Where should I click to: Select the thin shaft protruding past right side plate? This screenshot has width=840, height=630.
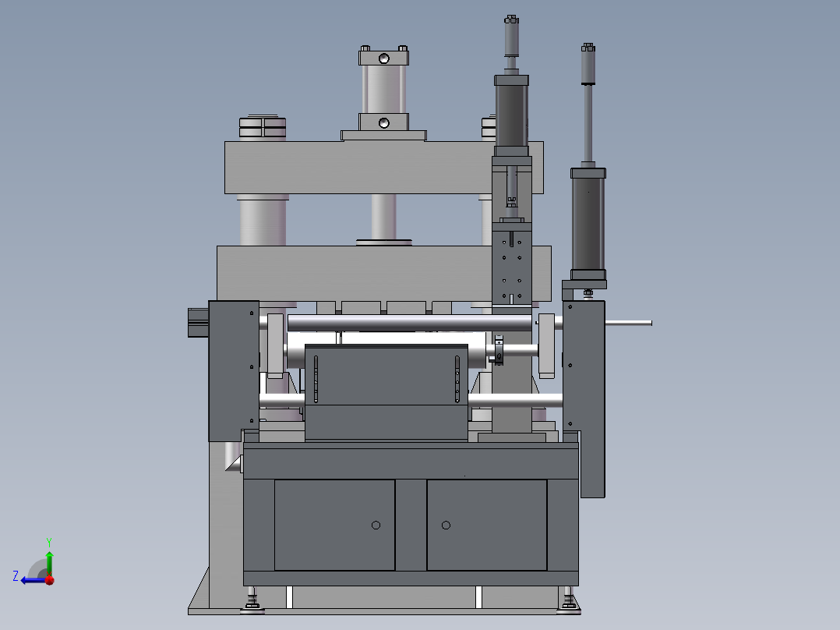pos(628,323)
